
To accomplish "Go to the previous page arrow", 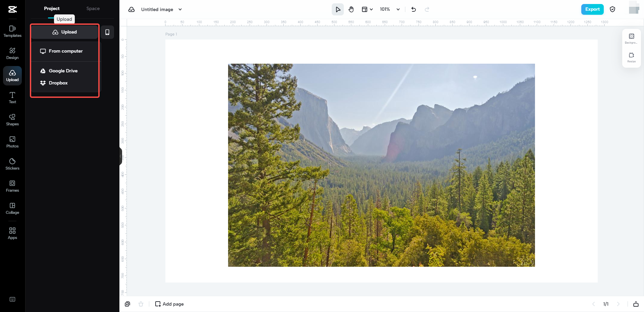I will [x=593, y=304].
